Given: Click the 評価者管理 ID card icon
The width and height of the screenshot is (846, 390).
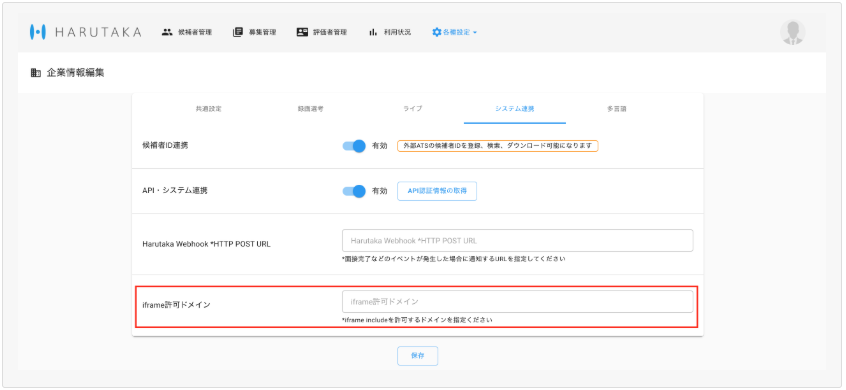Looking at the screenshot, I should click(x=302, y=32).
